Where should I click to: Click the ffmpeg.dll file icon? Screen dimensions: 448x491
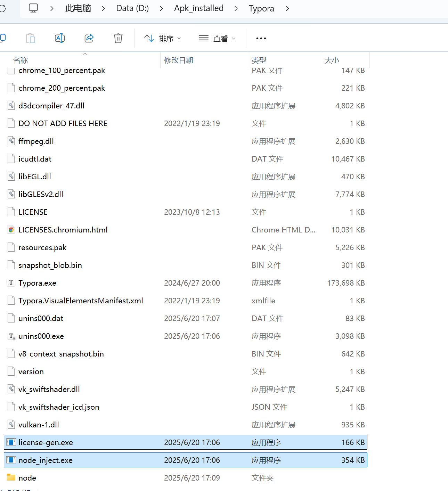pyautogui.click(x=11, y=141)
